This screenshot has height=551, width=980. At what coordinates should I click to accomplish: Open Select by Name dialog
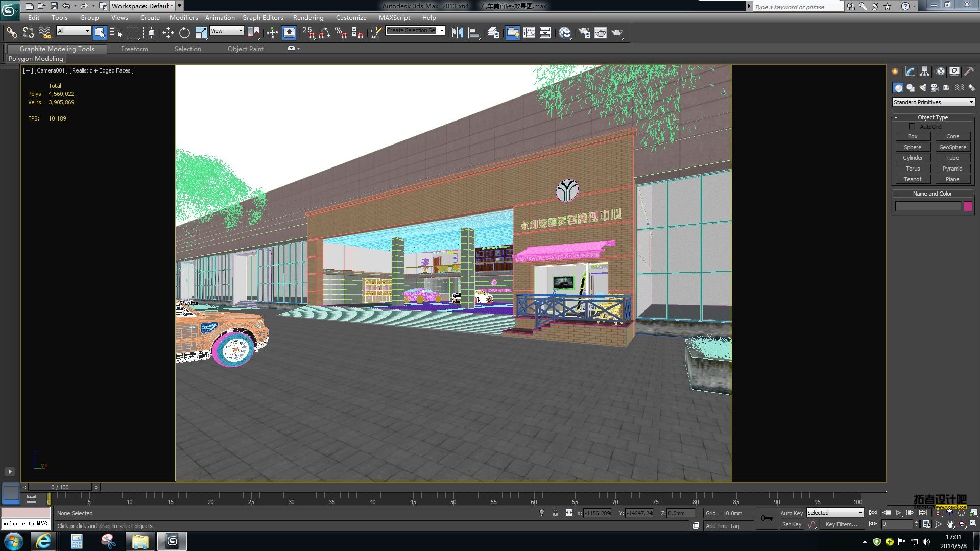tap(116, 33)
